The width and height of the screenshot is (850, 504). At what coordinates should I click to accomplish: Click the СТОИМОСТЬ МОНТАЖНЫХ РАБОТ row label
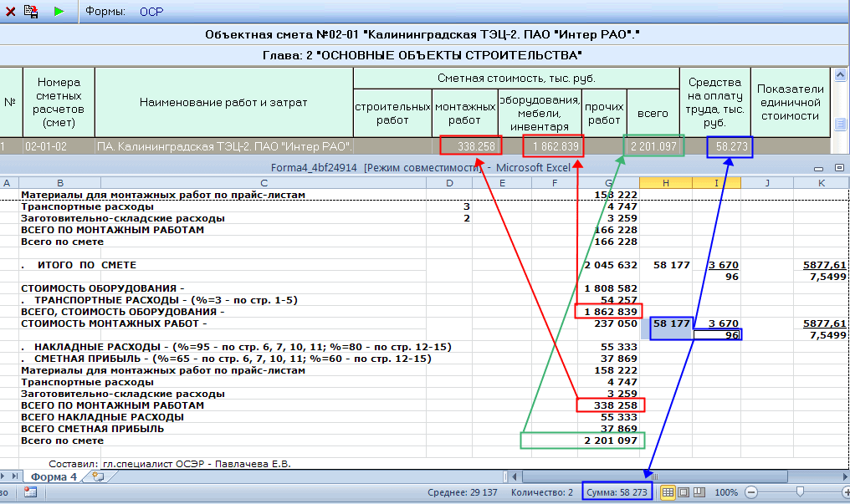click(x=114, y=323)
